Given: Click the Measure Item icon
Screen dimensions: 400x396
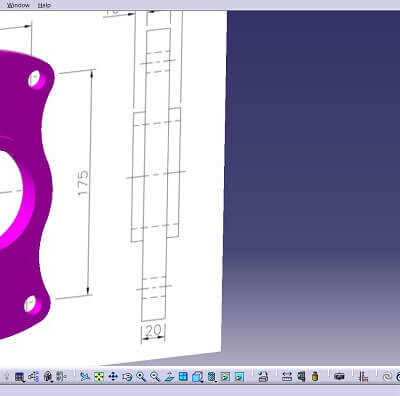Looking at the screenshot, I should coord(301,377).
